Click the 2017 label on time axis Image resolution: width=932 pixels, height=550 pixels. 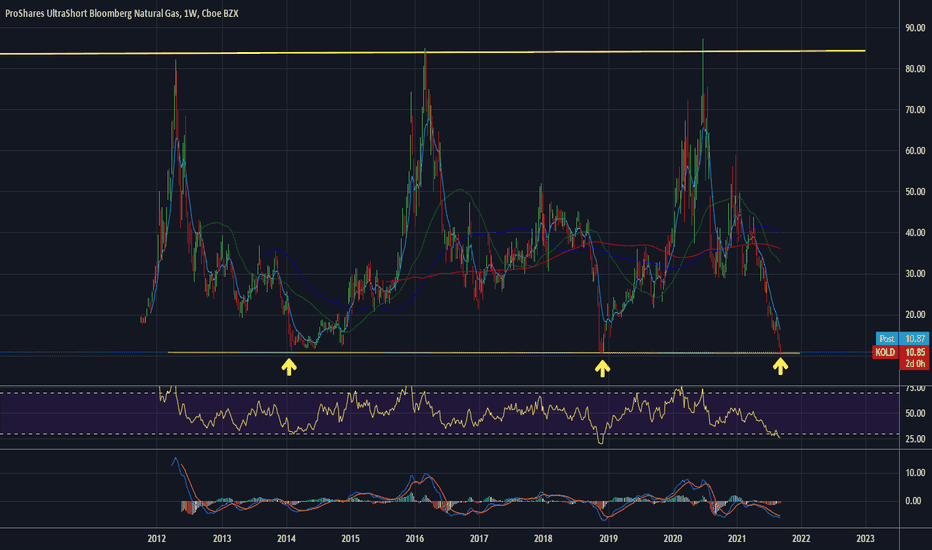479,539
